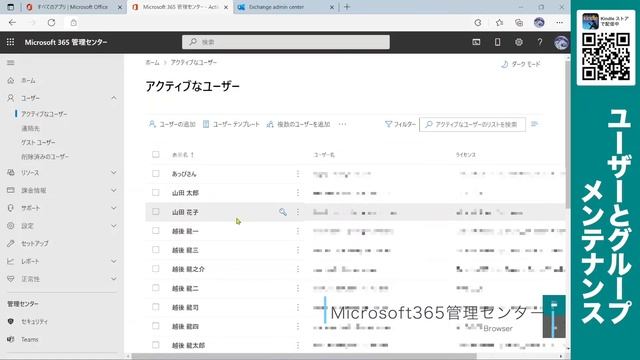Click ユーザー テンプレート button
640x360 pixels.
231,124
